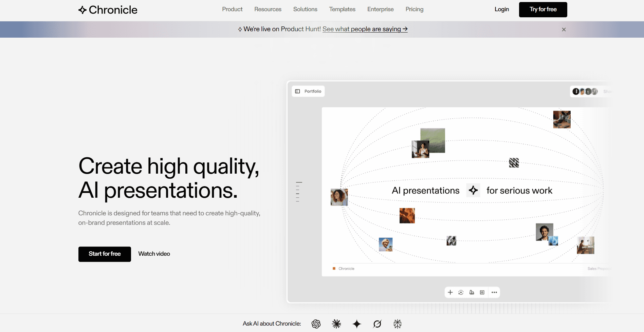Open the Pricing page
Image resolution: width=644 pixels, height=332 pixels.
point(414,9)
